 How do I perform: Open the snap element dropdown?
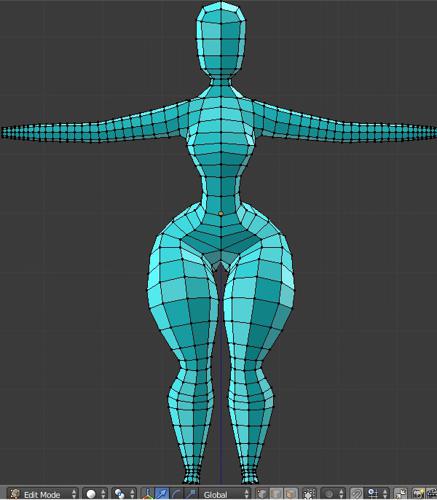(376, 494)
